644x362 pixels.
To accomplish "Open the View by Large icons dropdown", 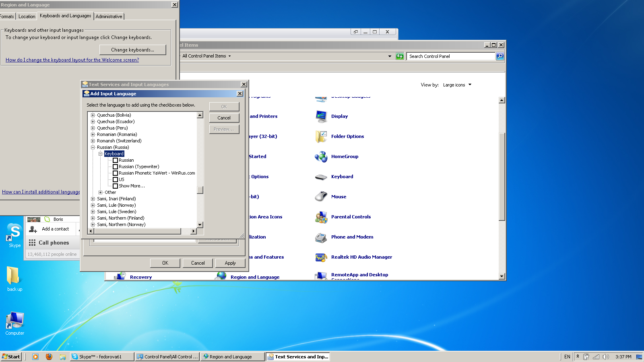I will pos(457,85).
